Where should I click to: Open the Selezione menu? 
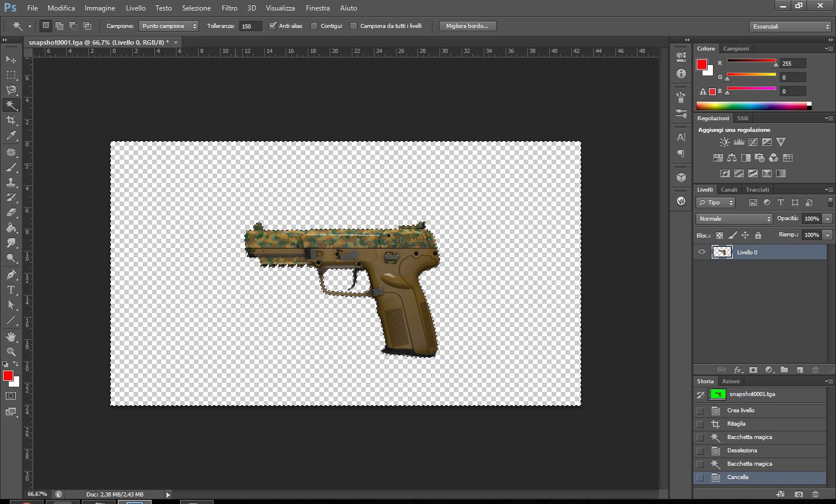pyautogui.click(x=196, y=8)
